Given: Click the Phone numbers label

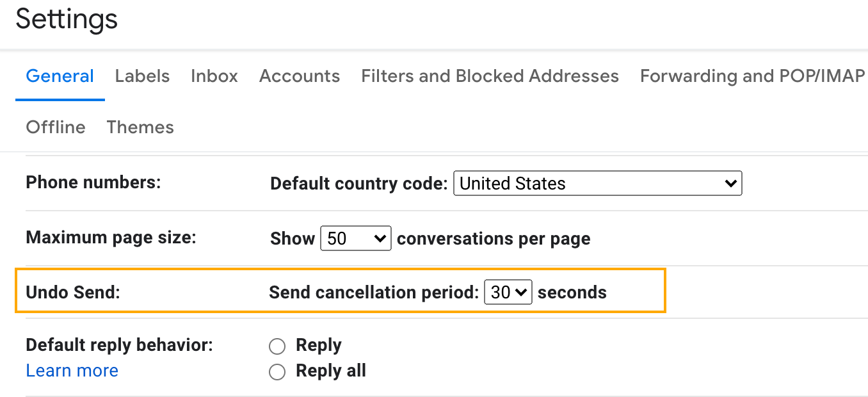Looking at the screenshot, I should click(93, 182).
